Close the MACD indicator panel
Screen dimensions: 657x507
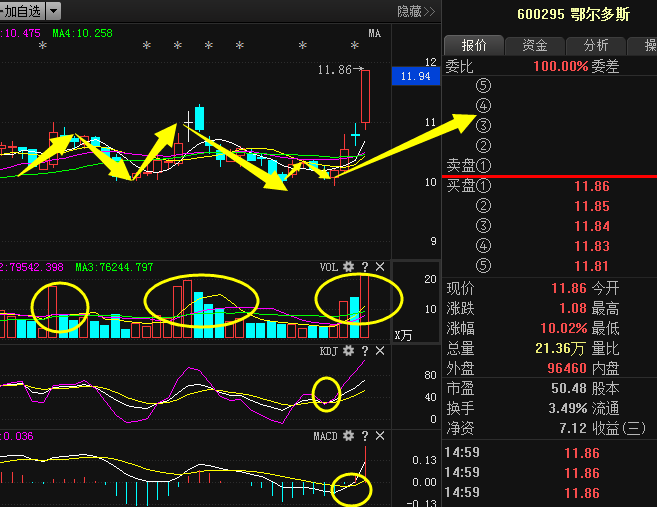click(380, 436)
